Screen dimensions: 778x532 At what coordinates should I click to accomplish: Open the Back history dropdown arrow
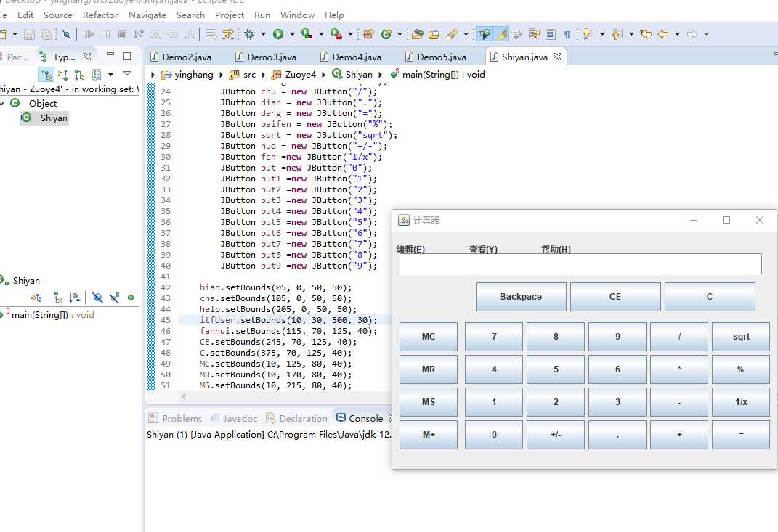point(677,34)
